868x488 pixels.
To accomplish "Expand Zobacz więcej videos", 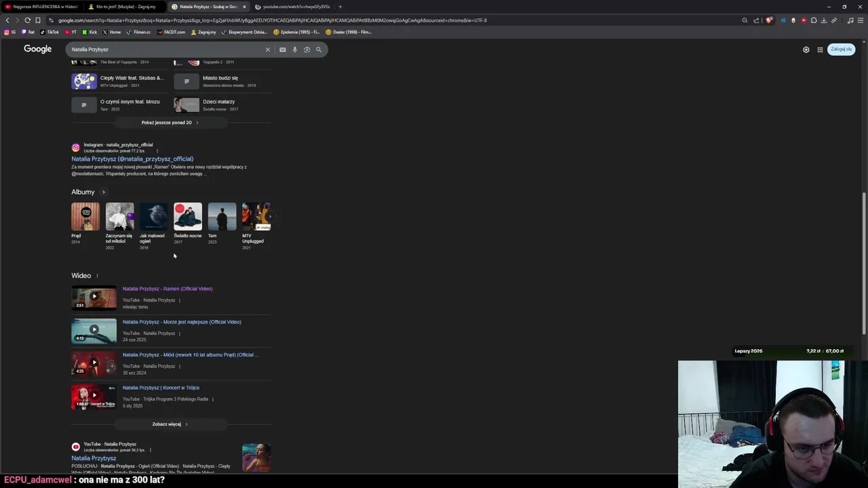I will (170, 424).
